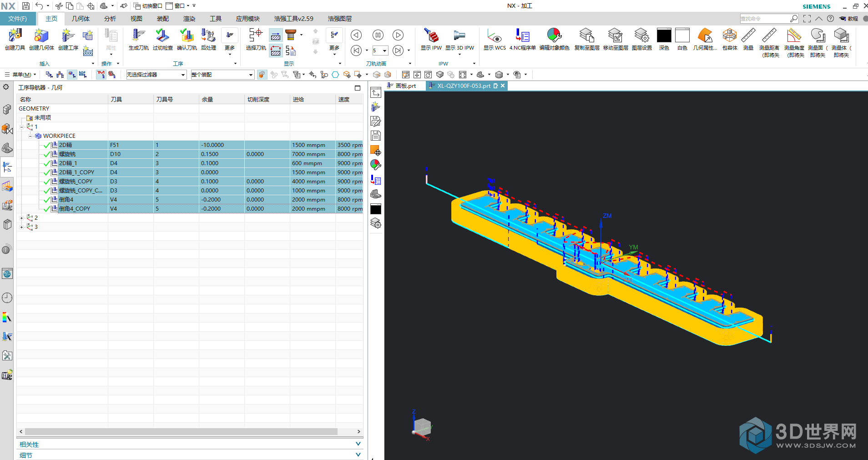Switch to the 几何体 ribbon tab
This screenshot has width=868, height=460.
click(x=81, y=19)
